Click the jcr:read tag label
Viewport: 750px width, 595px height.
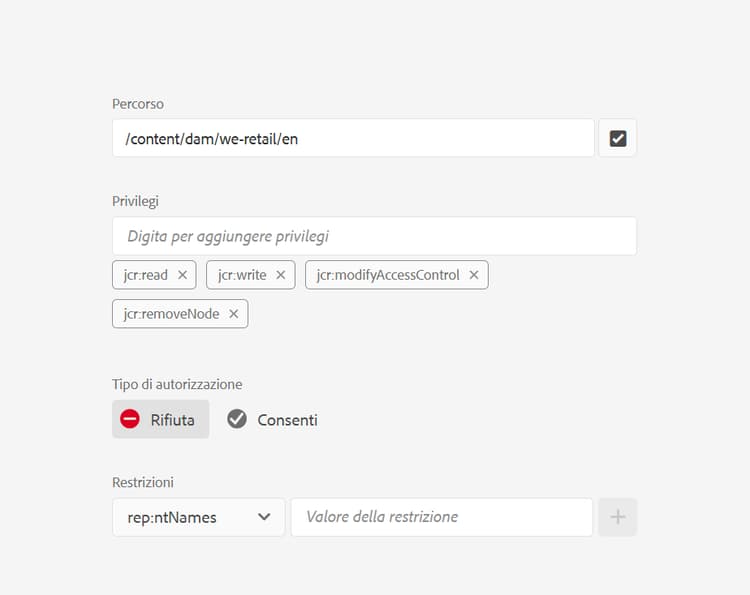coord(146,275)
